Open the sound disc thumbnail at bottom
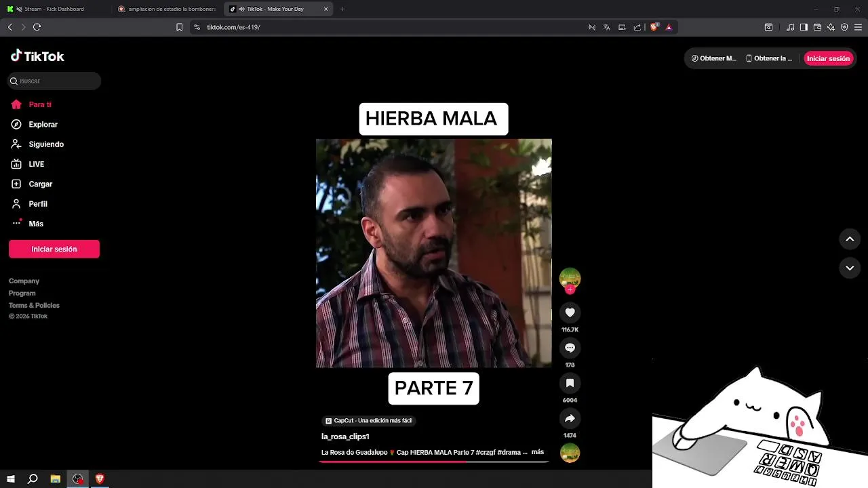Screen dimensions: 868x488 [570, 452]
